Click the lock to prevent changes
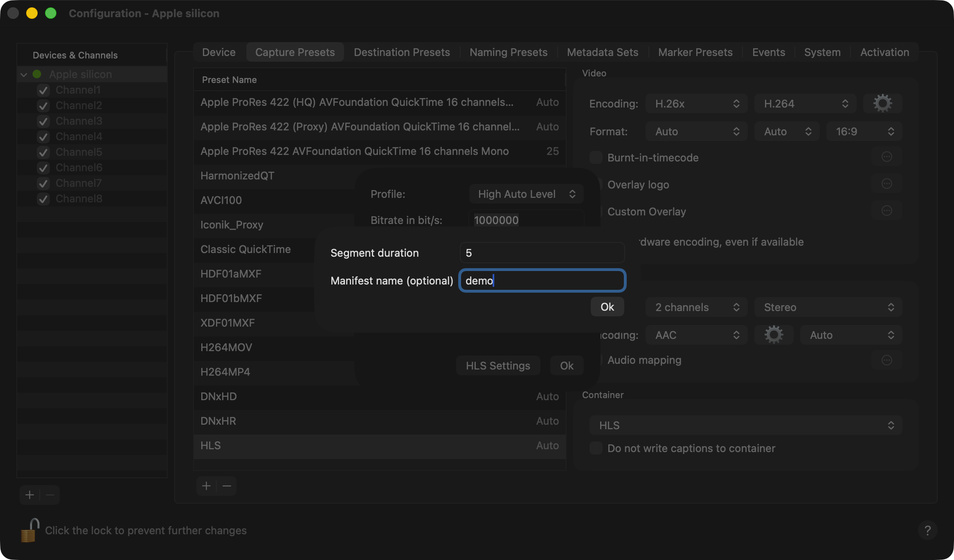954x560 pixels. click(x=30, y=530)
